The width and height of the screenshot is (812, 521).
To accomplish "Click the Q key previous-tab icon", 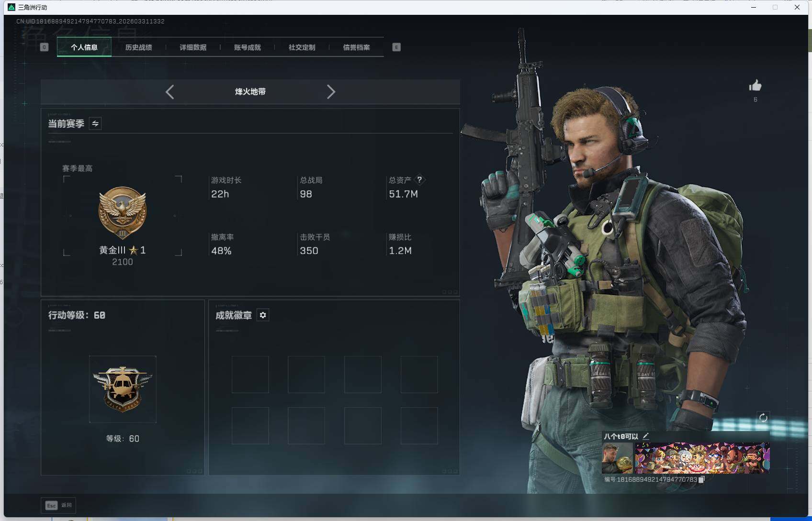I will tap(44, 47).
